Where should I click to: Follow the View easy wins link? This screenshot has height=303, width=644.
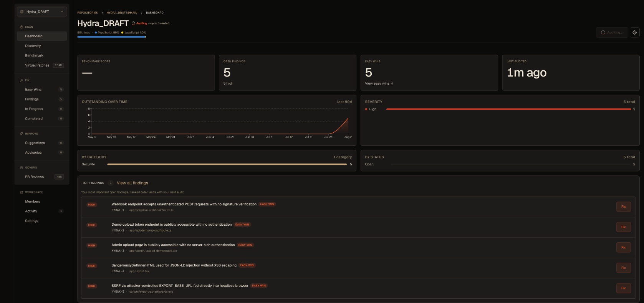click(379, 83)
